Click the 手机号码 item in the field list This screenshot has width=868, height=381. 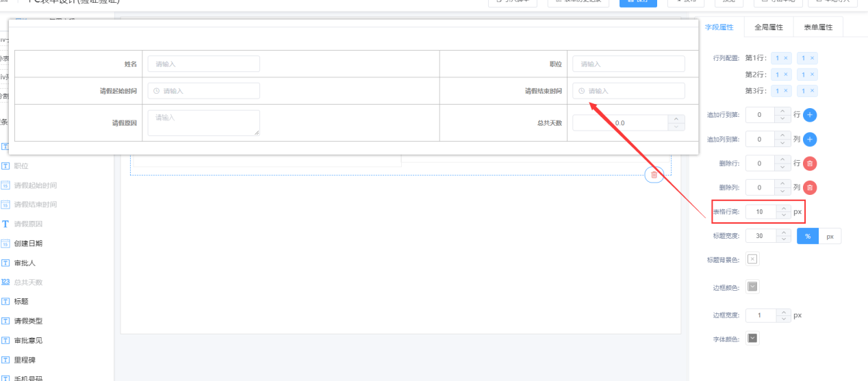click(x=27, y=378)
